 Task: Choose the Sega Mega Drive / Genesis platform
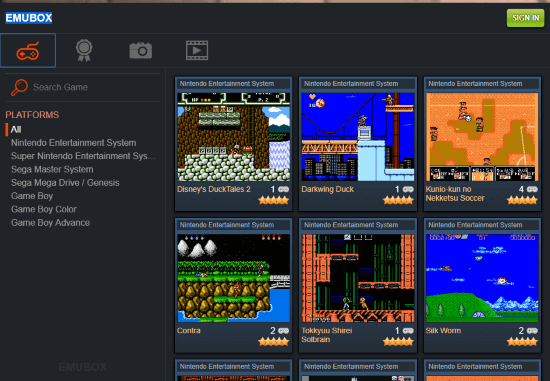[65, 183]
